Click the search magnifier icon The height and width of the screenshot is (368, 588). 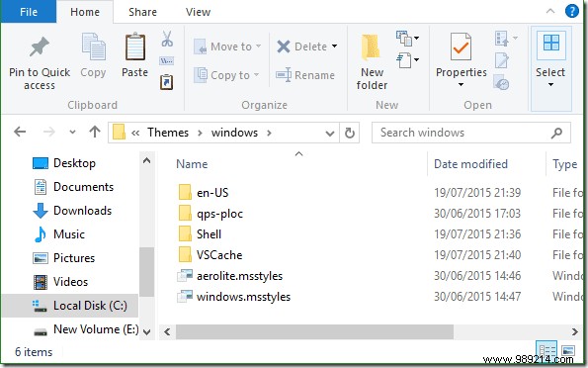(557, 133)
